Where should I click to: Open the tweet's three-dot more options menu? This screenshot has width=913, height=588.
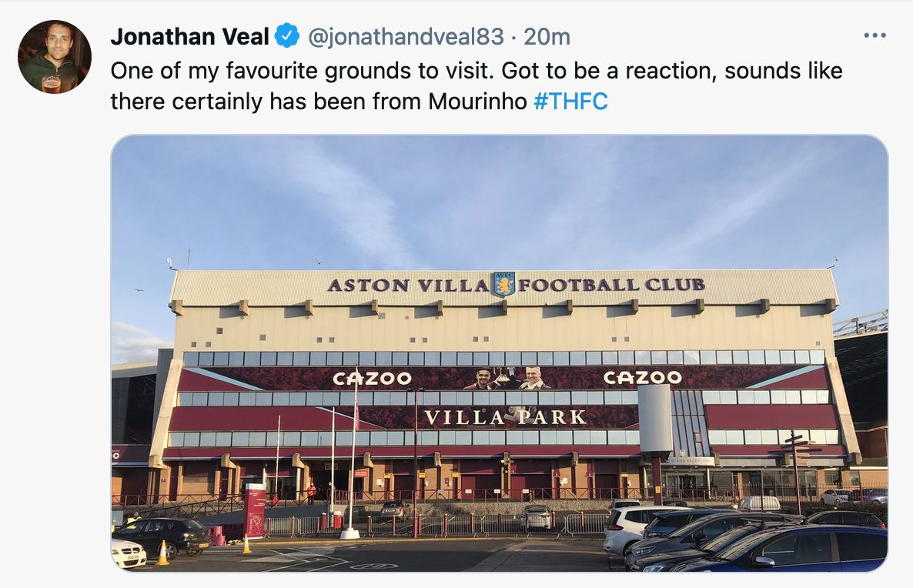[875, 35]
